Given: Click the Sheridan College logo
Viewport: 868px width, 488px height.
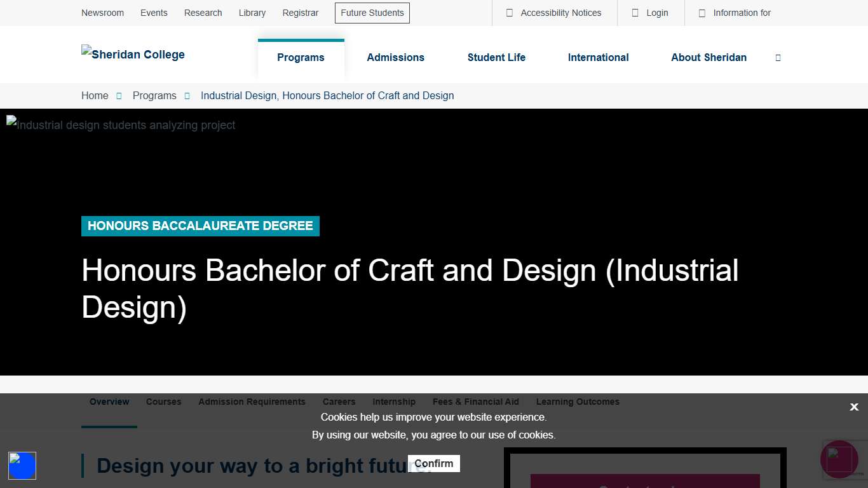Looking at the screenshot, I should point(133,54).
